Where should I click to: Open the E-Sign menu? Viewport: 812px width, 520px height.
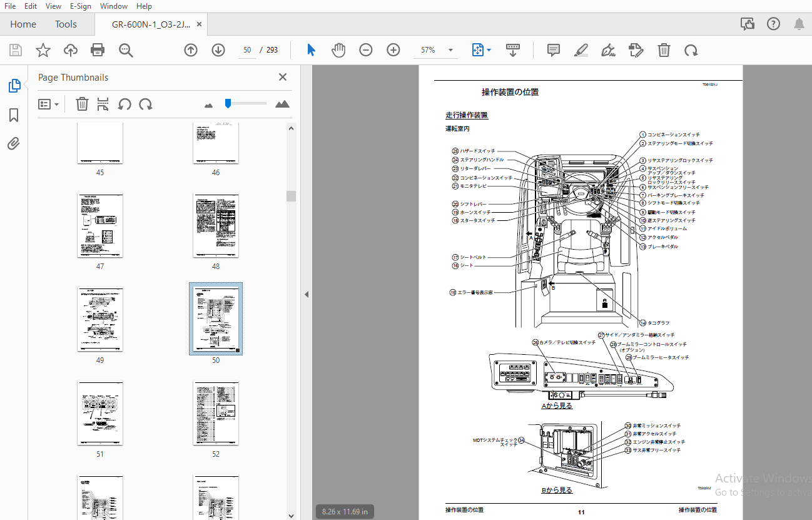[x=81, y=6]
